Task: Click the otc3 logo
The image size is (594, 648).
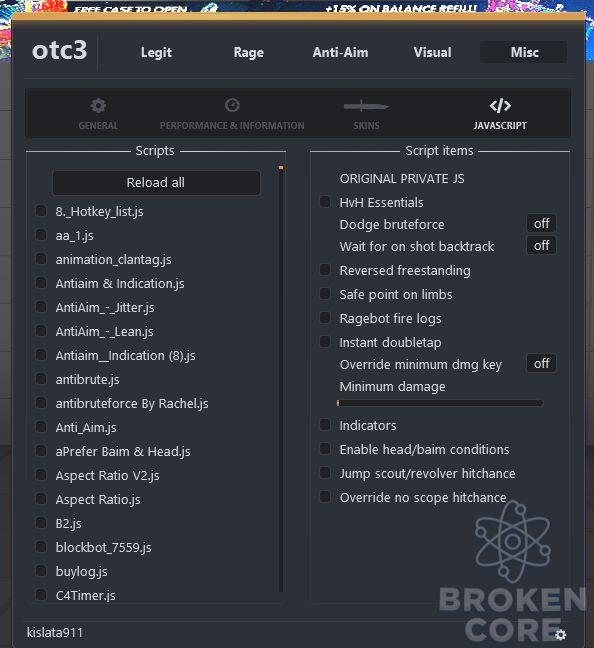Action: click(x=60, y=50)
